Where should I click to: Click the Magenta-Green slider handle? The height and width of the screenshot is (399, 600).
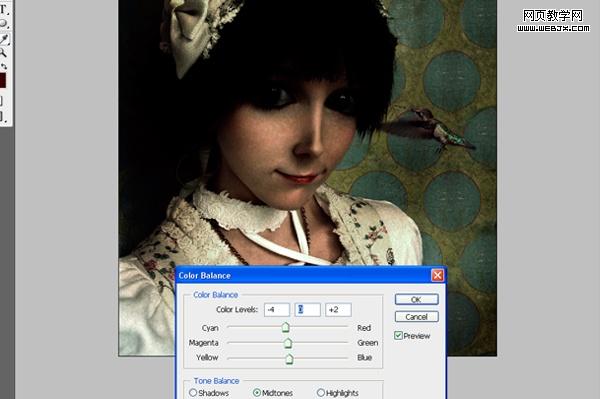pos(288,343)
